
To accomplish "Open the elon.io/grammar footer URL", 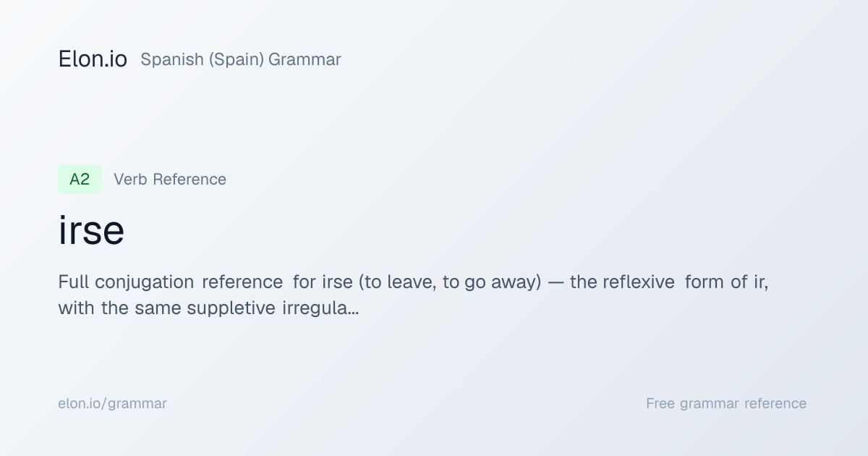I will coord(112,404).
